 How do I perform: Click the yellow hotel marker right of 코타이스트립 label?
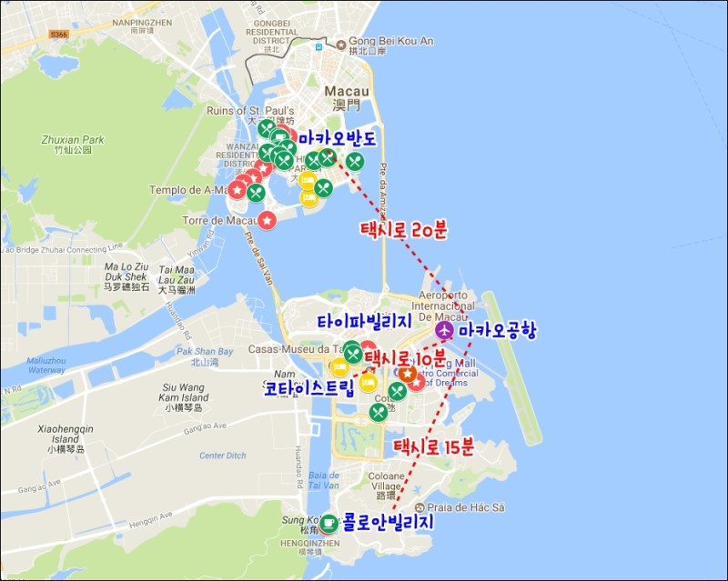369,383
